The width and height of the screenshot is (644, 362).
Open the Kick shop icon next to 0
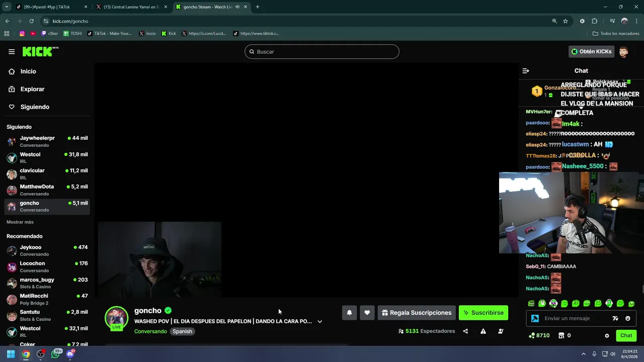tap(561, 335)
